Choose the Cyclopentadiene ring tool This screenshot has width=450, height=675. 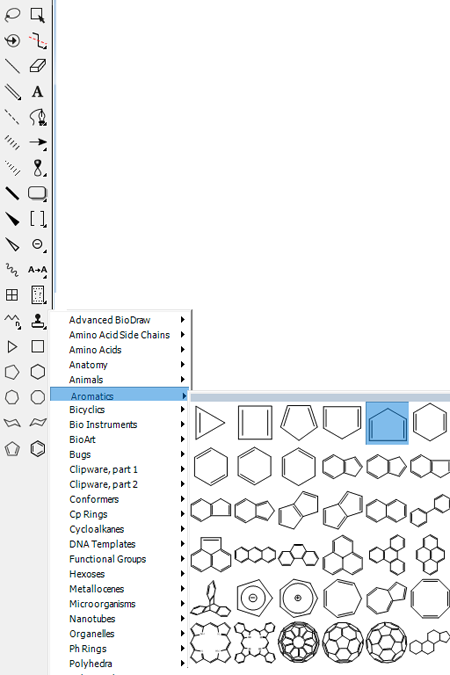coord(12,449)
